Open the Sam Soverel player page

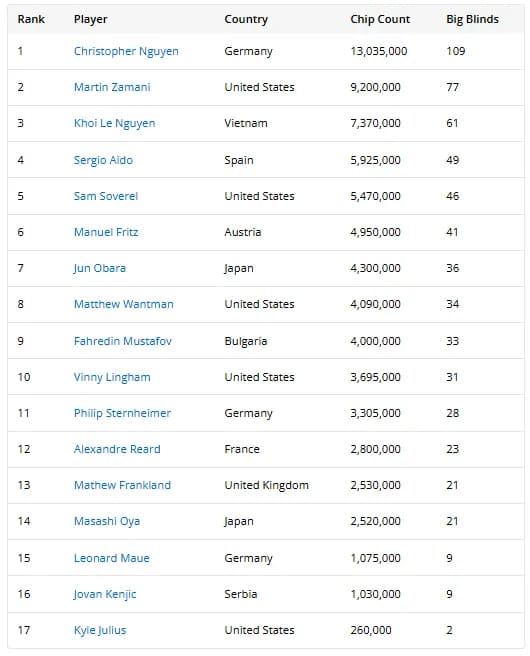(106, 196)
